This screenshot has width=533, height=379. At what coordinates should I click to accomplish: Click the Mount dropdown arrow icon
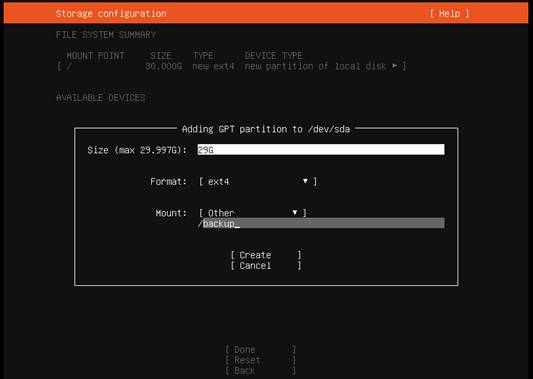(x=295, y=213)
